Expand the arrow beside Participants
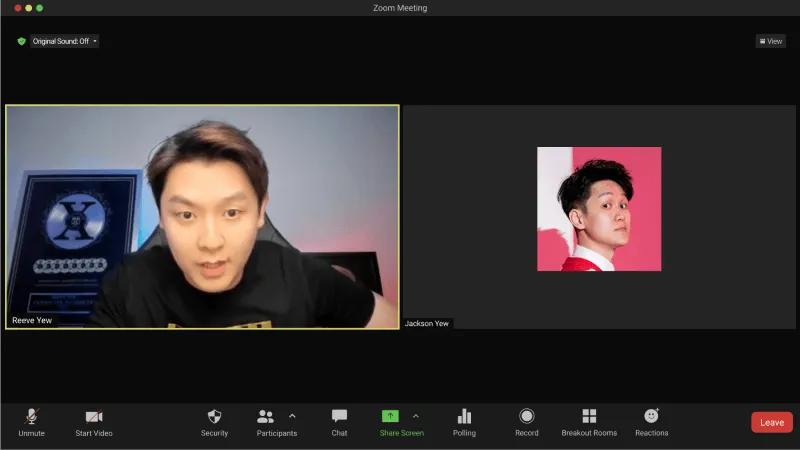 (292, 416)
